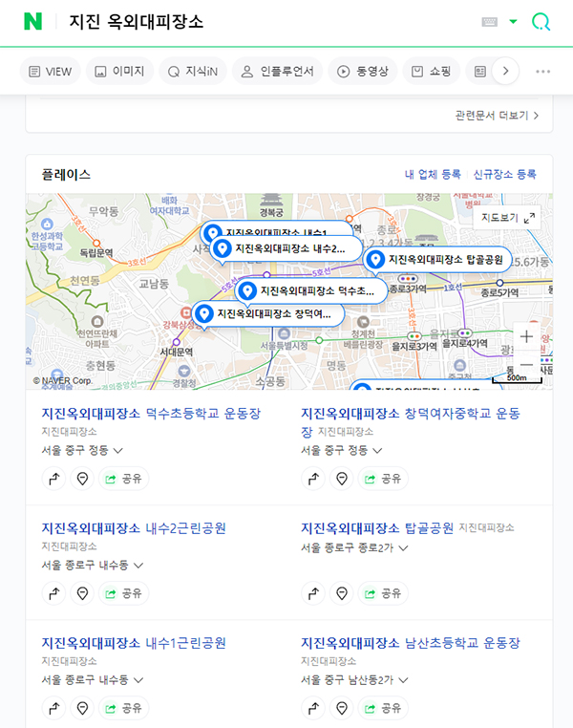
Task: Get directions to 남산초등학교 운동장
Action: click(313, 708)
